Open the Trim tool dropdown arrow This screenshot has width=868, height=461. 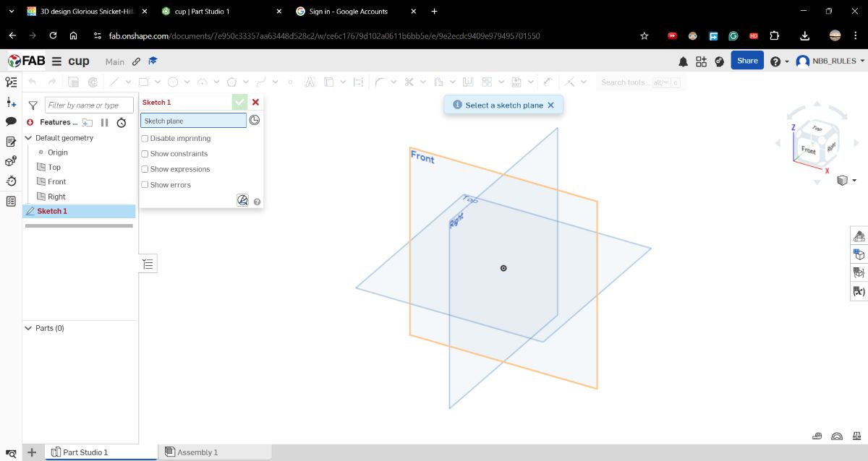click(423, 82)
